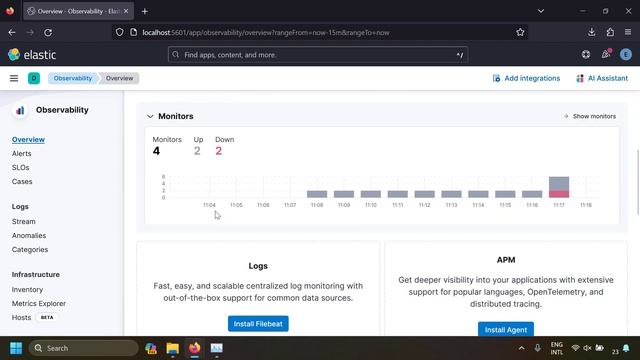Screen dimensions: 640x360
Task: Show hidden tray icons chevron
Action: pos(521,348)
